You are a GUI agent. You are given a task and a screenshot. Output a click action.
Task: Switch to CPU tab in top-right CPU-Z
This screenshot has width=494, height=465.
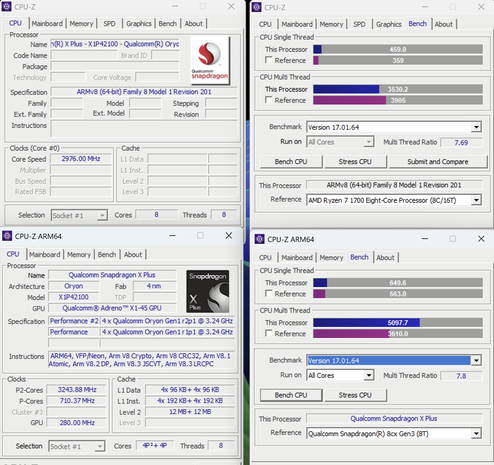(x=265, y=24)
